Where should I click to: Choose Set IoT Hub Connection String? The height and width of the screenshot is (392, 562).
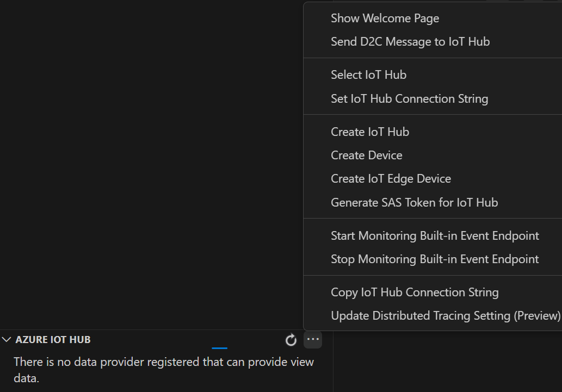(433, 98)
